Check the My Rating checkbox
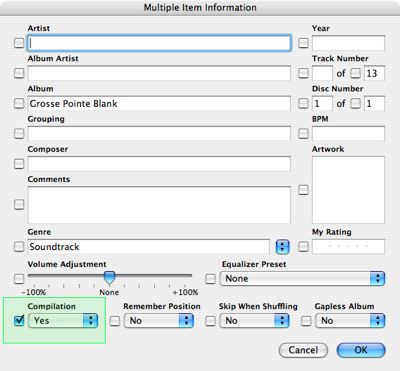This screenshot has width=400, height=371. [x=303, y=247]
